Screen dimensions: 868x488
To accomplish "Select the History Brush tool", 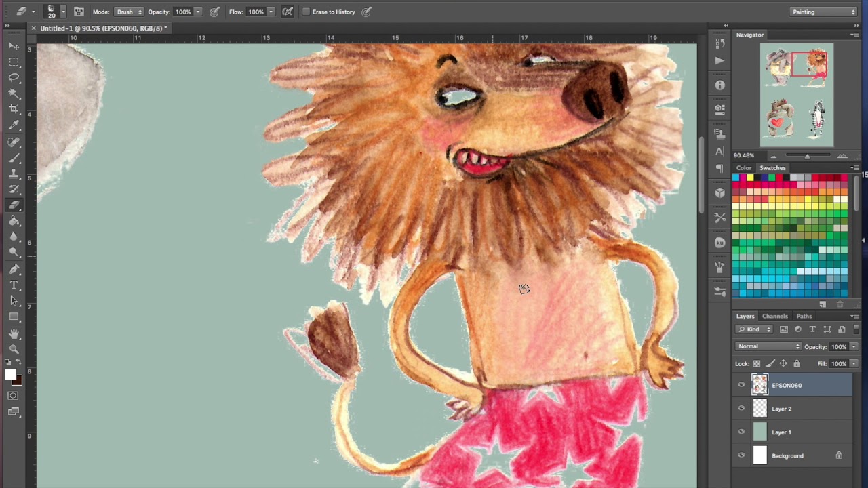I will [x=14, y=190].
